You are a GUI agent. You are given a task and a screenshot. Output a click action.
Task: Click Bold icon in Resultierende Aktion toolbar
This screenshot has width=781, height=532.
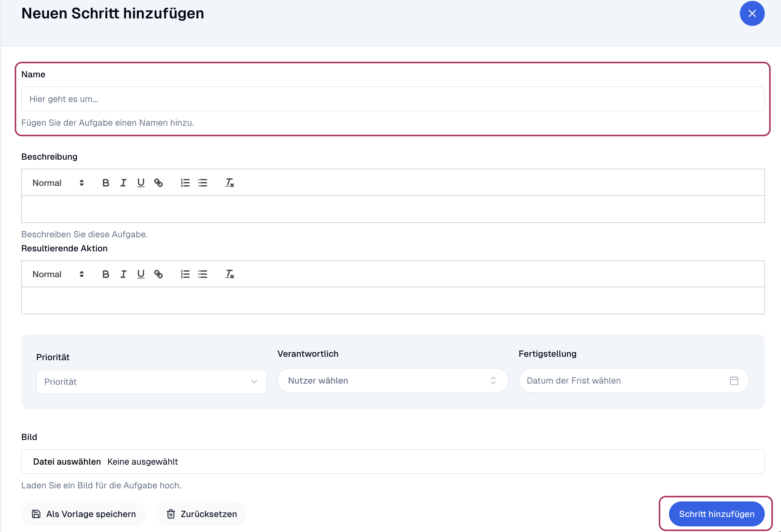click(x=105, y=274)
